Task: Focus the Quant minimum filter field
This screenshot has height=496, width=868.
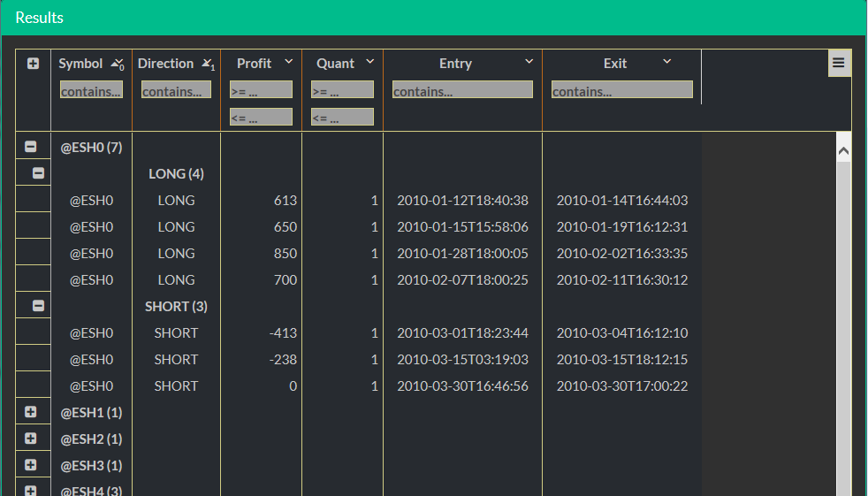Action: coord(342,89)
